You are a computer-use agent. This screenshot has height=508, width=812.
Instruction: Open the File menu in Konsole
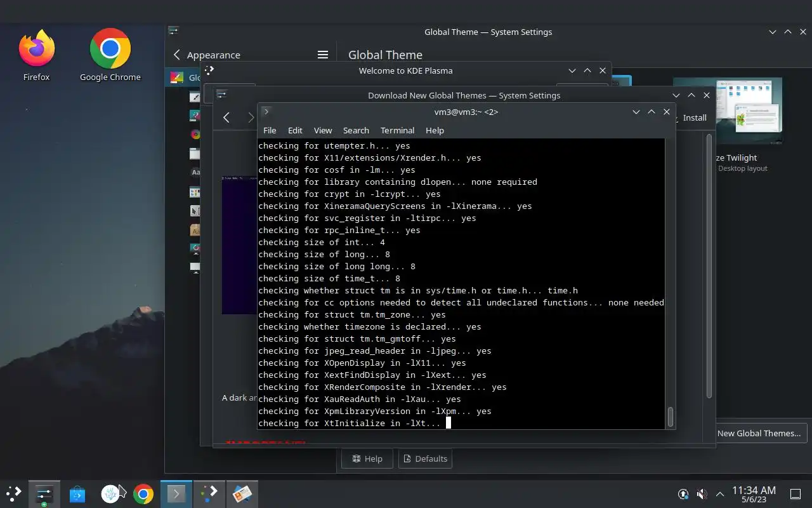tap(270, 130)
